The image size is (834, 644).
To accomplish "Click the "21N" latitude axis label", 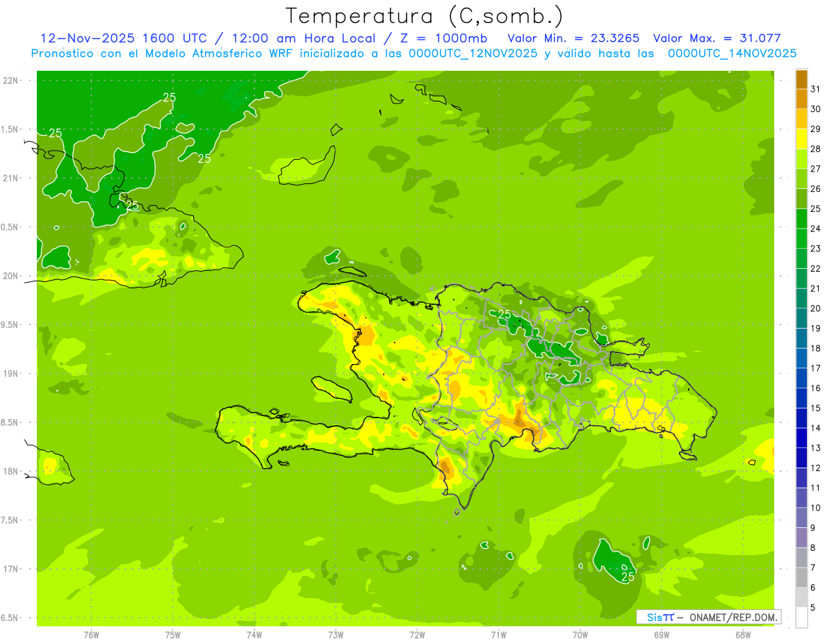I will click(x=10, y=179).
